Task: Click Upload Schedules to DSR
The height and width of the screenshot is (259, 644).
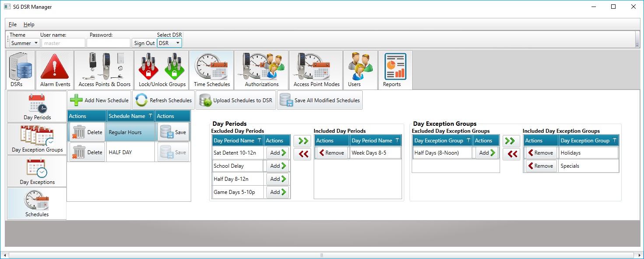Action: (x=236, y=100)
